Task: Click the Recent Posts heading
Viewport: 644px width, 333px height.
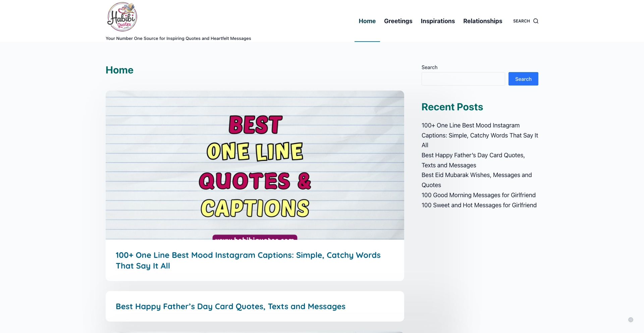Action: pos(452,107)
